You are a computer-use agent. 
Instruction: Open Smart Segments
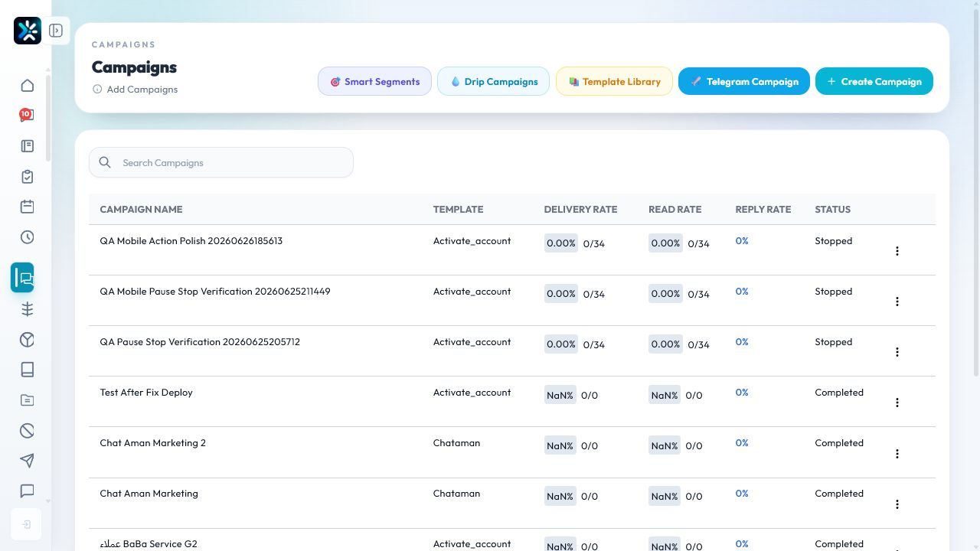click(x=374, y=81)
